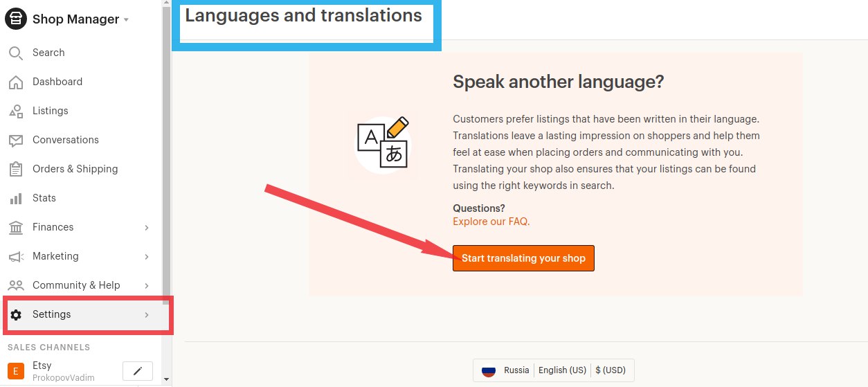Viewport: 868px width, 387px height.
Task: Click the Shop Manager store logo icon
Action: [x=16, y=19]
